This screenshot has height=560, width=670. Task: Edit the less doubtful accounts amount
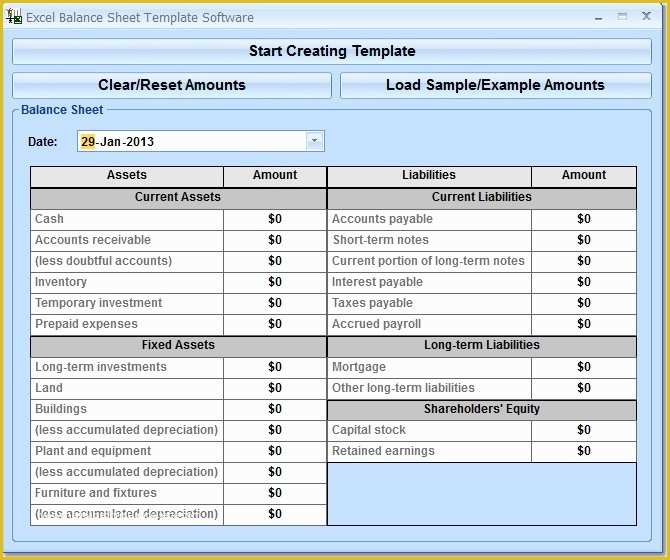275,261
